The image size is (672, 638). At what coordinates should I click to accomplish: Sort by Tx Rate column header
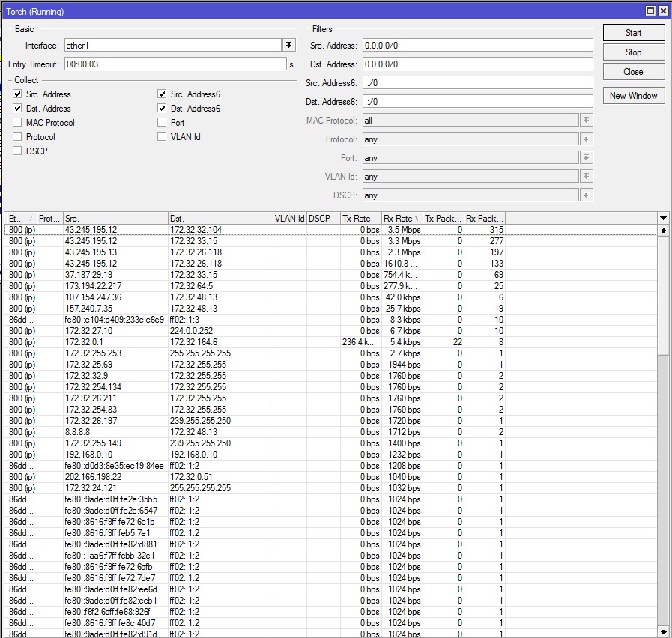[360, 219]
